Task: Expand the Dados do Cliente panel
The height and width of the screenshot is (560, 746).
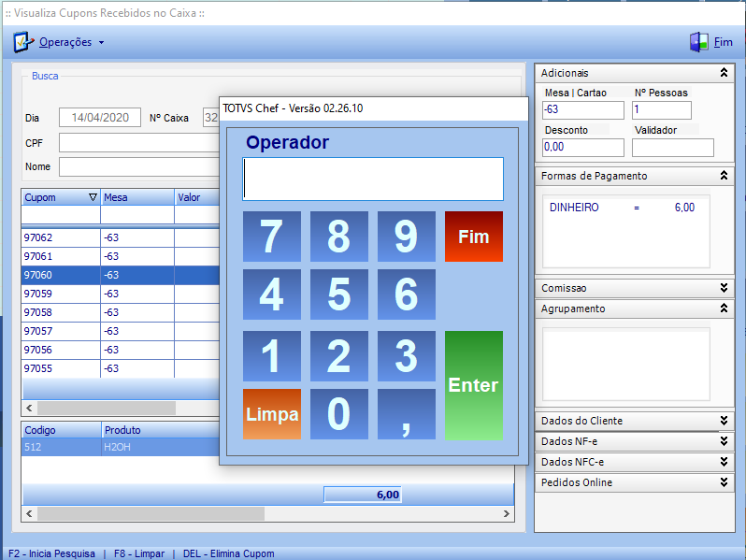Action: (x=724, y=421)
